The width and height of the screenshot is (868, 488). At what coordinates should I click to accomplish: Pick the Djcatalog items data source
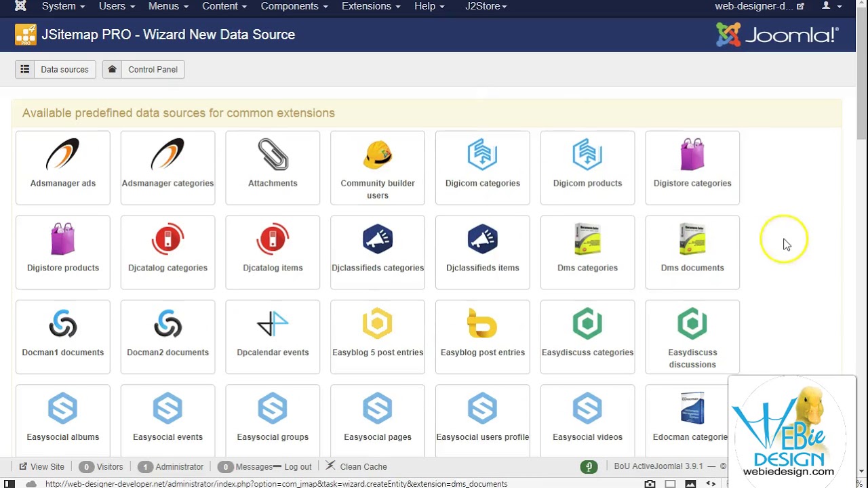pyautogui.click(x=273, y=251)
